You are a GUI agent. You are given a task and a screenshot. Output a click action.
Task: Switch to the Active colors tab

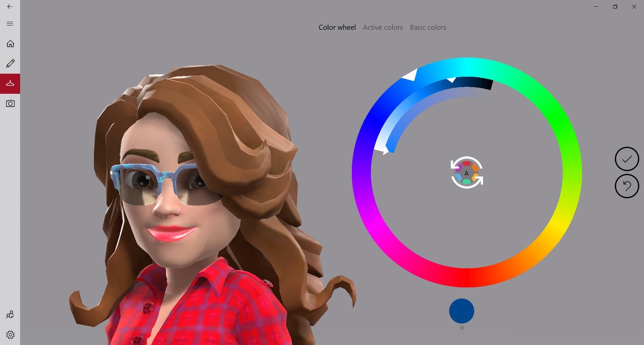(382, 27)
